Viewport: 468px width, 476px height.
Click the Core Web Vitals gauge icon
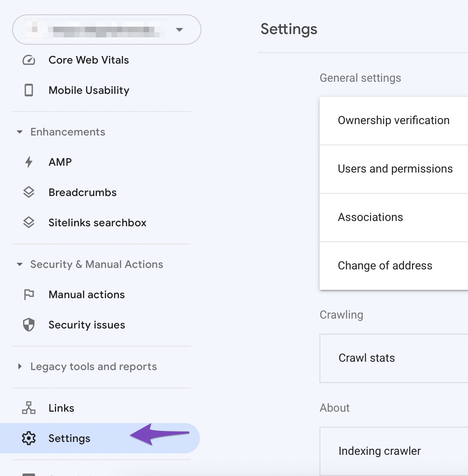point(28,60)
